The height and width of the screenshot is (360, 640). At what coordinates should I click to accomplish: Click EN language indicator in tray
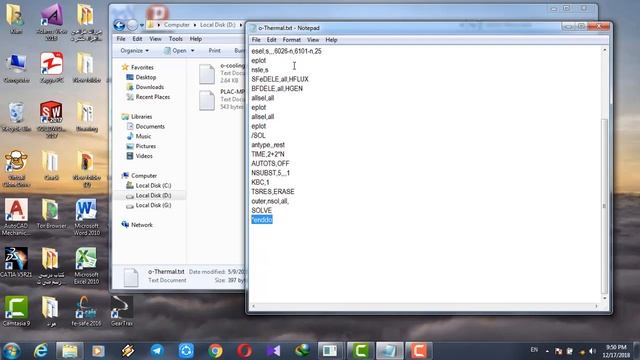(x=534, y=350)
